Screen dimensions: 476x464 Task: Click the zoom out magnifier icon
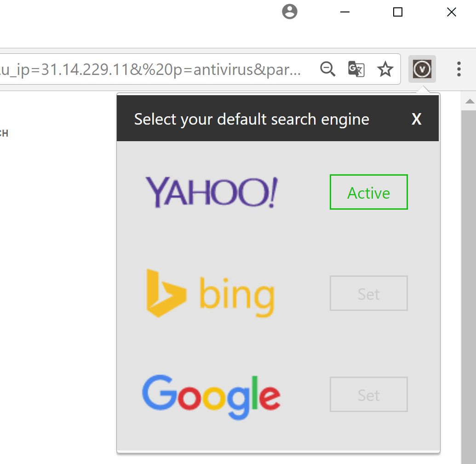(327, 69)
